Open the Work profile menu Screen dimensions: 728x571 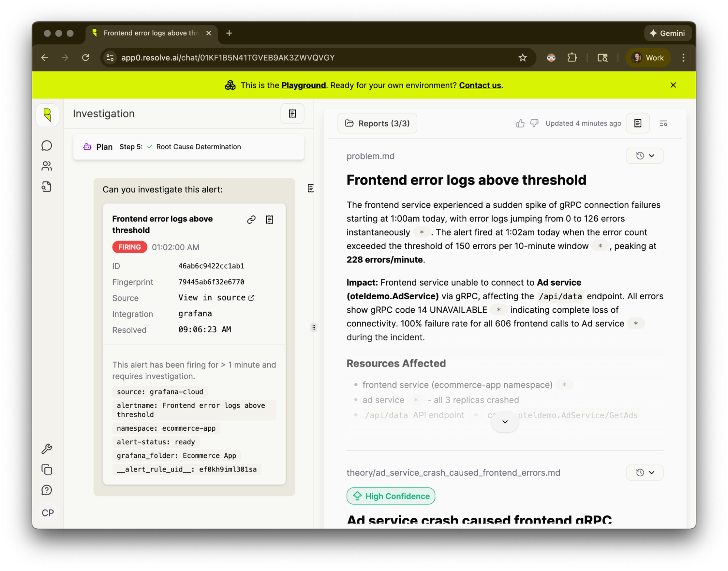coord(648,58)
